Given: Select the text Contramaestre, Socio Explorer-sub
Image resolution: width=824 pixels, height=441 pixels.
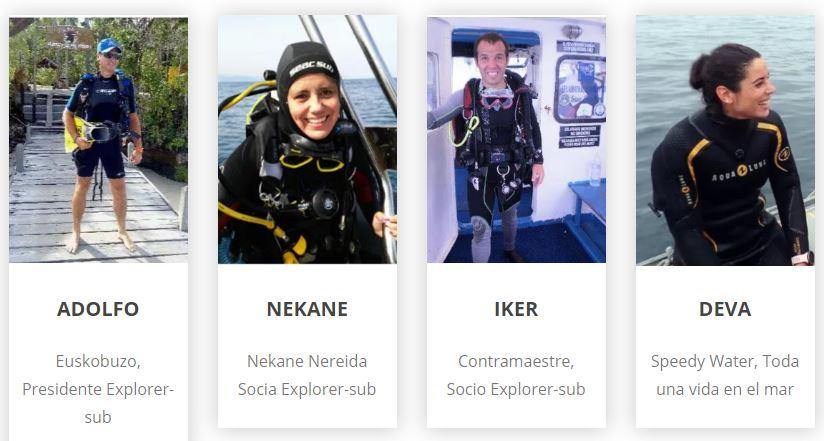Looking at the screenshot, I should [516, 375].
